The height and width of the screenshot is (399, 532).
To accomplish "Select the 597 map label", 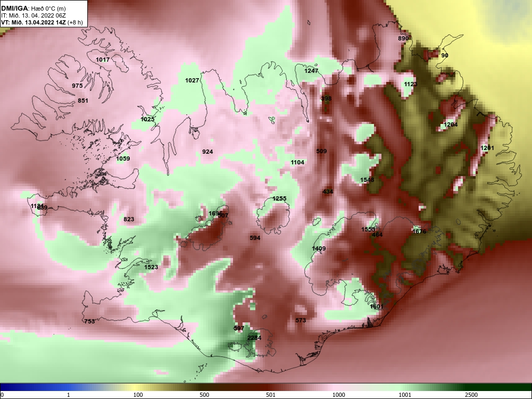I will 239,328.
